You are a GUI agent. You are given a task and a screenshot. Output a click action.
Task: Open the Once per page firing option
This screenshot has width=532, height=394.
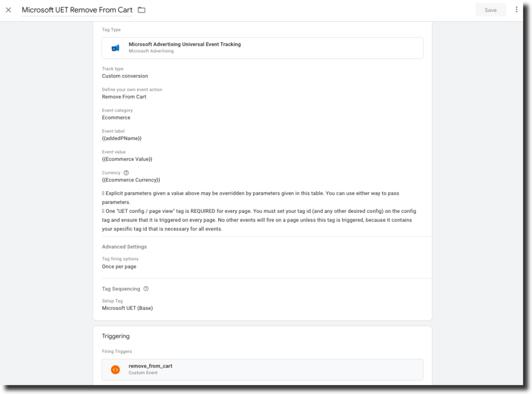(x=119, y=267)
